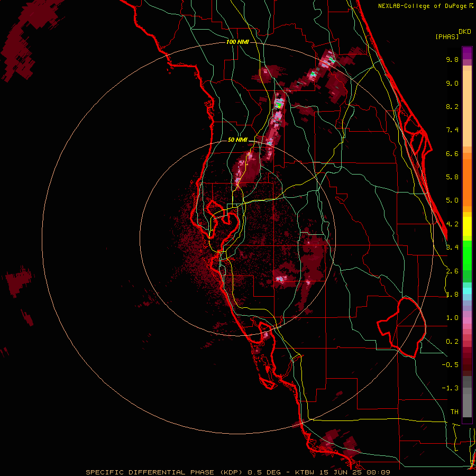This screenshot has height=476, width=476.
Task: Click the bright green segment of the color bar
Action: tap(467, 255)
